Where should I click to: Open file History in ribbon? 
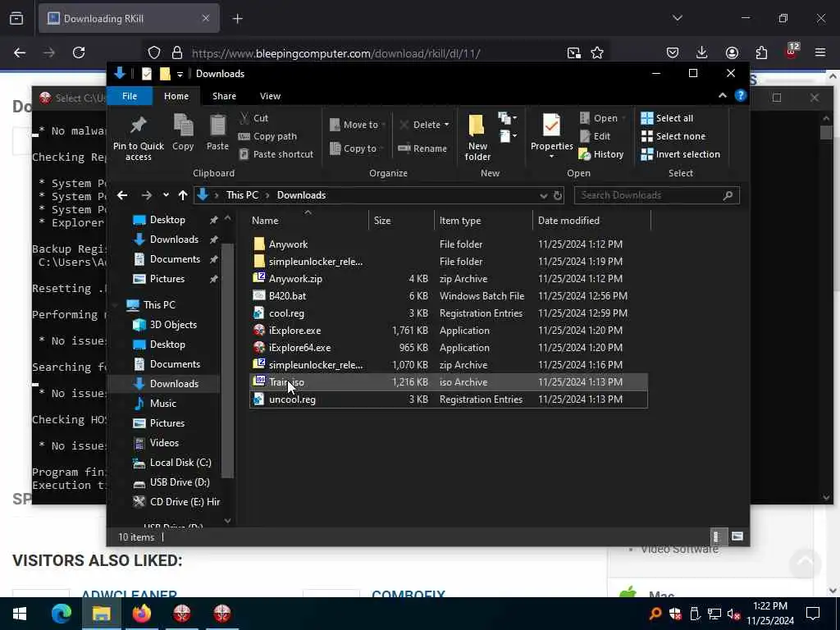(601, 154)
